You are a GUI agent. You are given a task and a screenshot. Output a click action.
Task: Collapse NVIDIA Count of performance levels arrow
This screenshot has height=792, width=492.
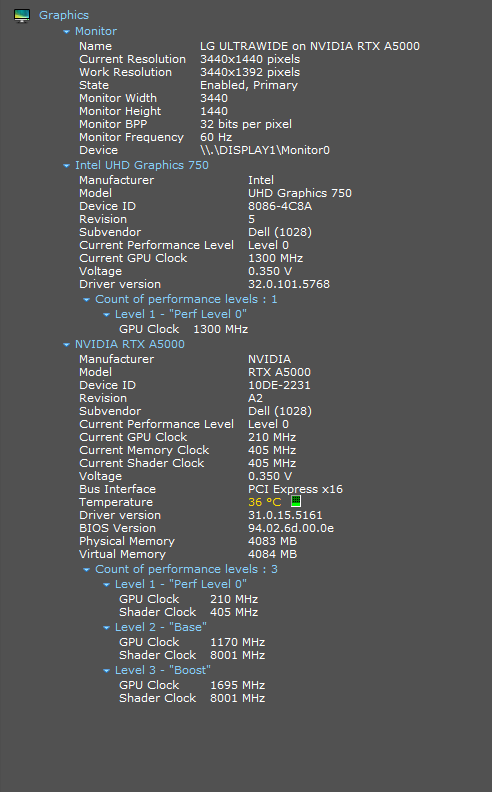pos(86,570)
